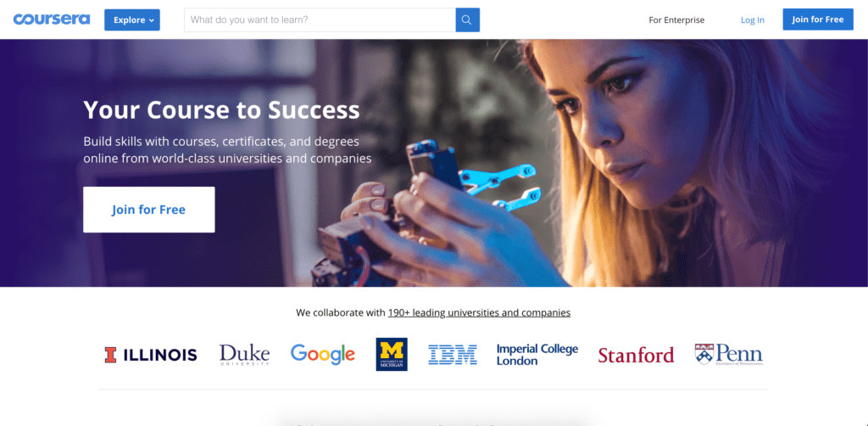Click the white hero Join for Free button
Viewport: 868px width, 426px height.
click(x=148, y=210)
